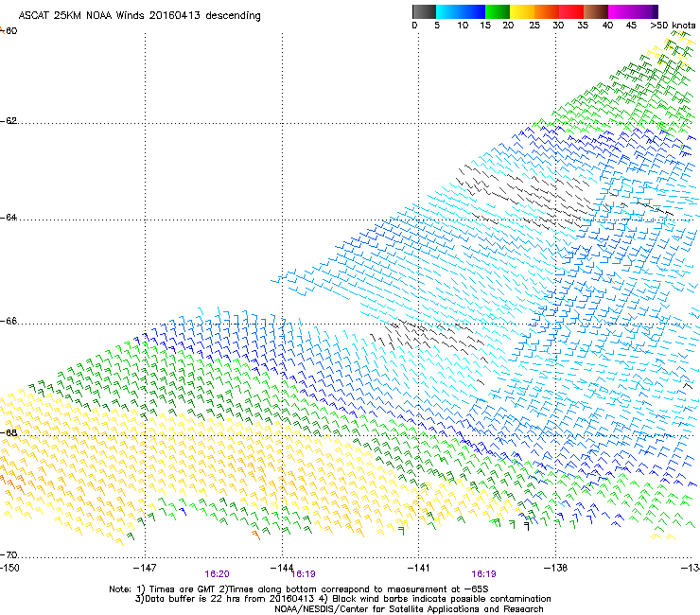Click the -70 latitude axis label
Image resolution: width=700 pixels, height=615 pixels.
[9, 555]
